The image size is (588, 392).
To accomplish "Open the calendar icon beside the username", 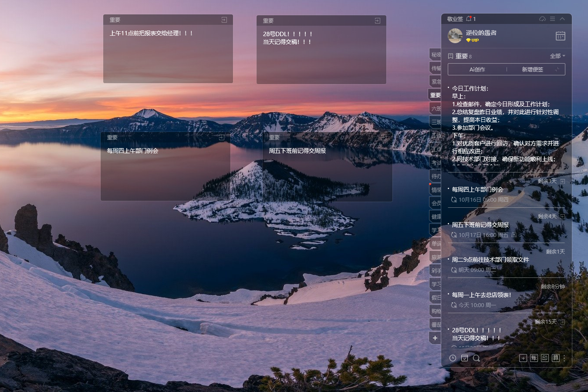I will [x=560, y=36].
